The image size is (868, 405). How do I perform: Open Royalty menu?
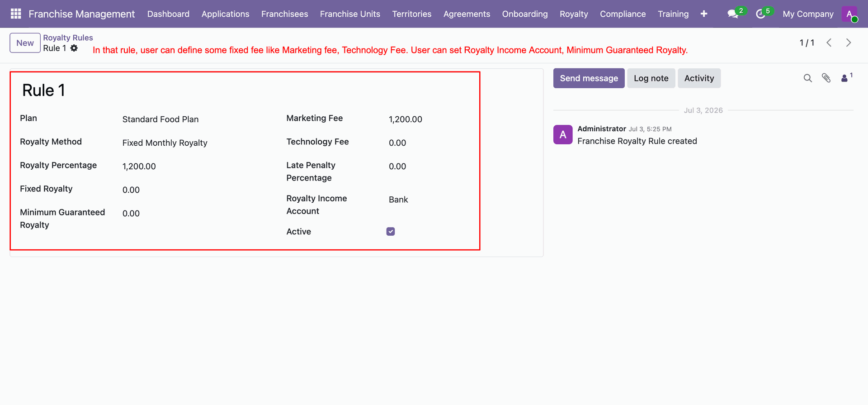(574, 14)
